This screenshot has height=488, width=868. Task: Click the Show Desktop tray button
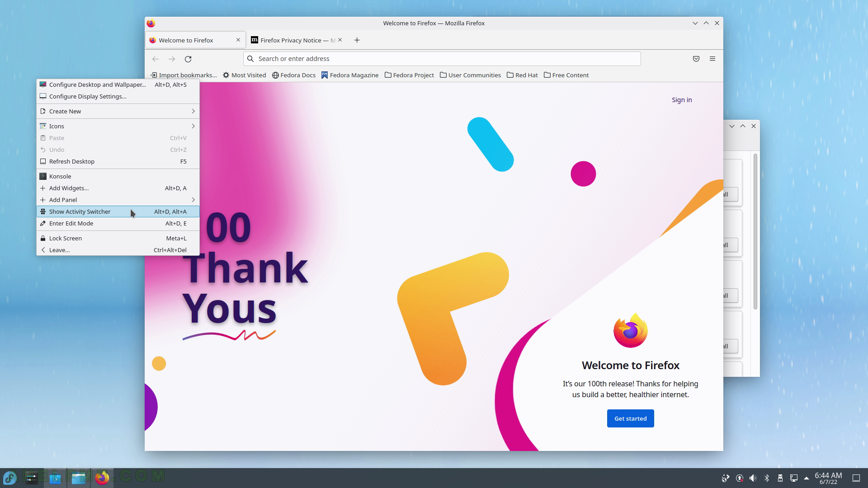point(856,478)
